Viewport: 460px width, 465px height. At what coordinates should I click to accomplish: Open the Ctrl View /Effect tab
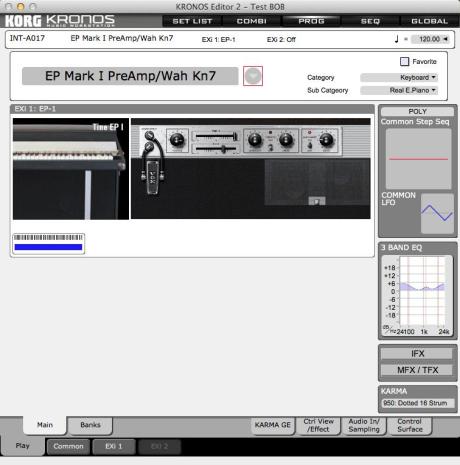click(319, 425)
